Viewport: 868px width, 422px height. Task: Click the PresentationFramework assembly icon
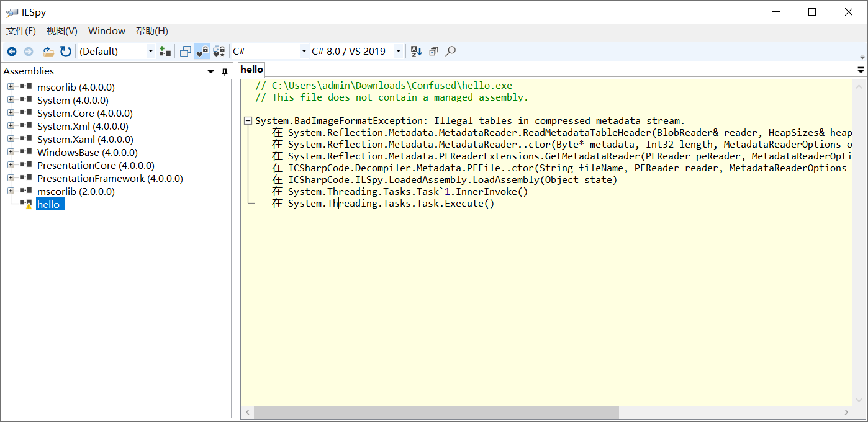(26, 178)
